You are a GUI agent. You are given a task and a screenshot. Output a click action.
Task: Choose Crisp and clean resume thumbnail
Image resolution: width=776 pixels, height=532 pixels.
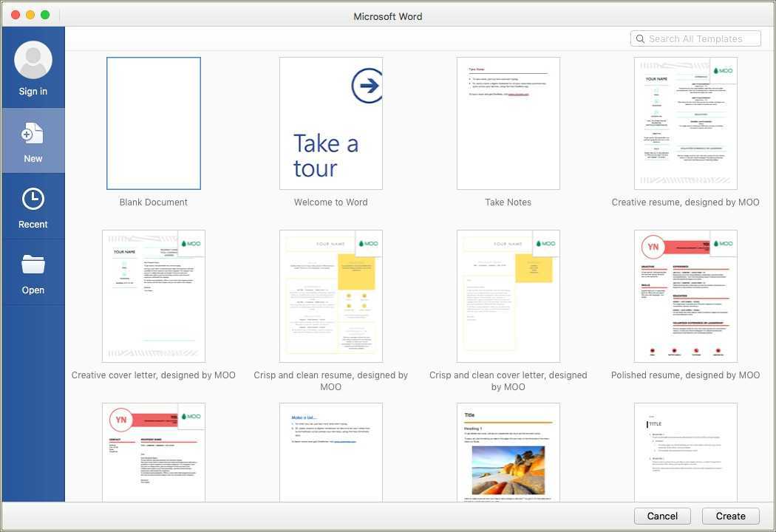coord(331,296)
